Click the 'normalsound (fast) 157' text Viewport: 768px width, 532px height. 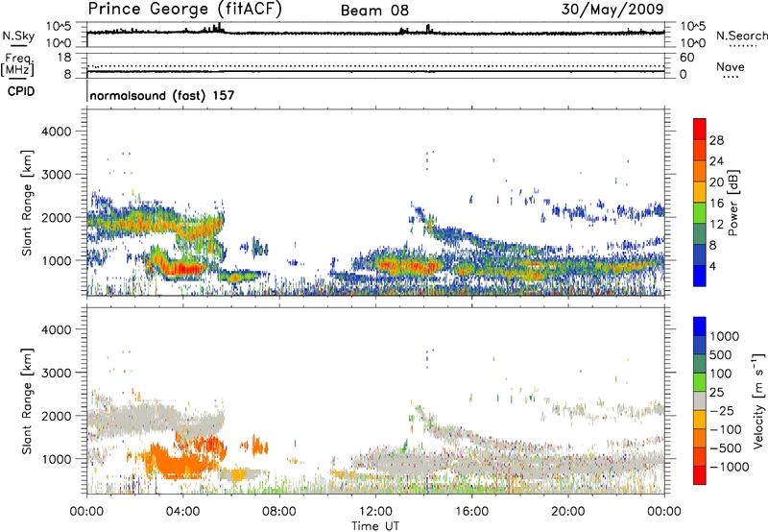pos(162,95)
